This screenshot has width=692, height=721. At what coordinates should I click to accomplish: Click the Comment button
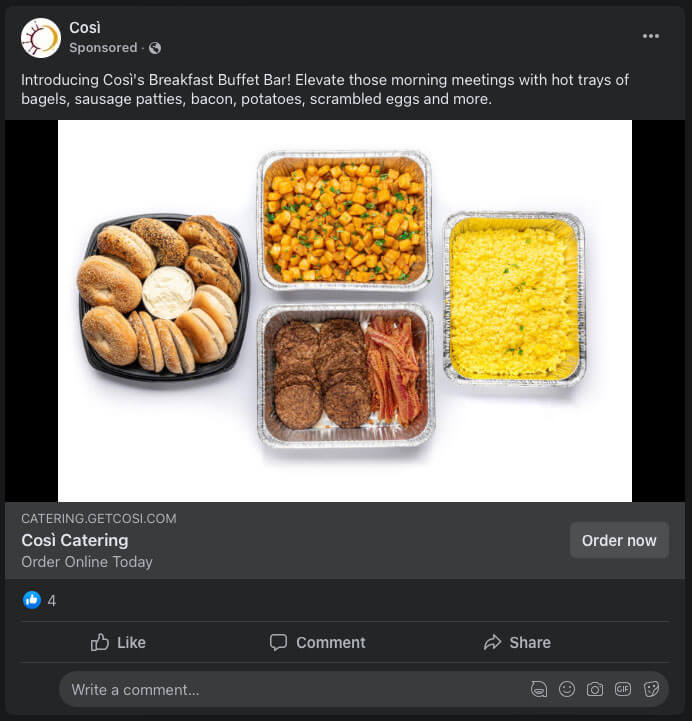(x=318, y=642)
